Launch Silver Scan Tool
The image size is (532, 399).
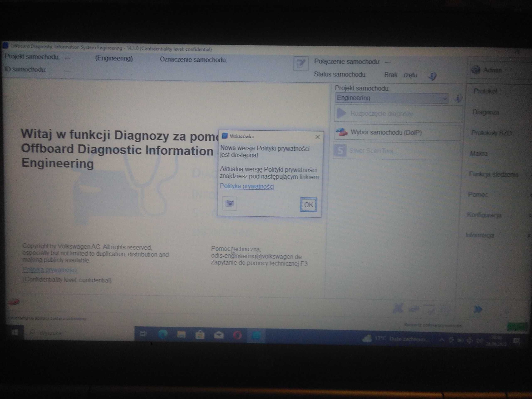(x=397, y=151)
